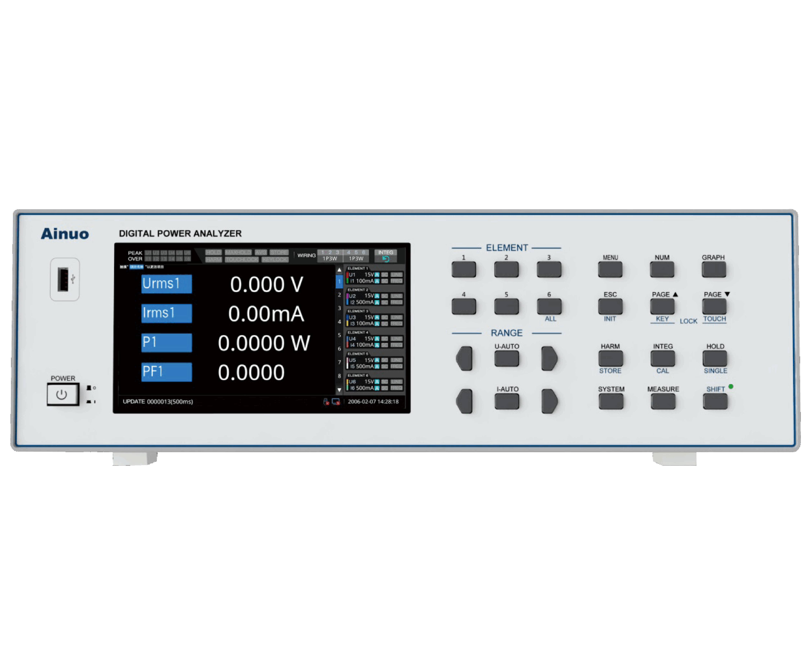This screenshot has width=812, height=670.
Task: Tap the on-screen AVG status indicator
Action: [261, 252]
